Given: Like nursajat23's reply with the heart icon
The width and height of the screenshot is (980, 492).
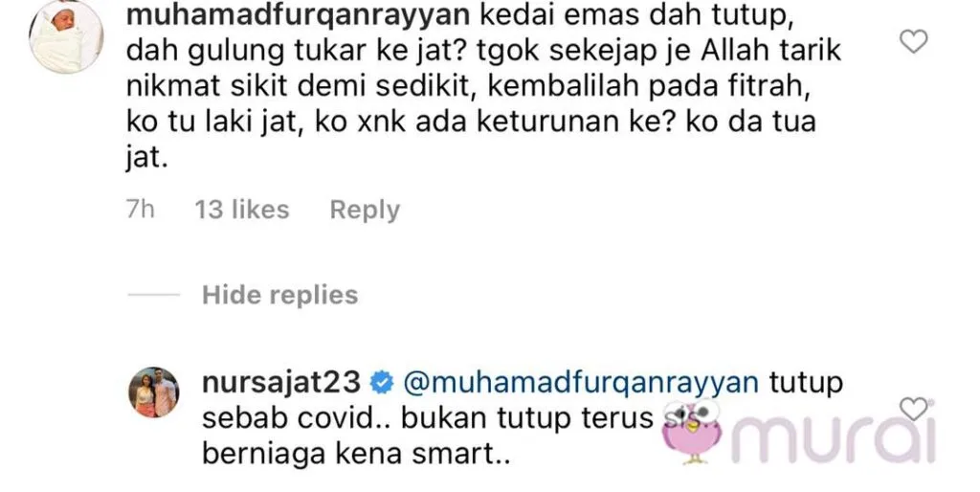Looking at the screenshot, I should click(x=913, y=410).
